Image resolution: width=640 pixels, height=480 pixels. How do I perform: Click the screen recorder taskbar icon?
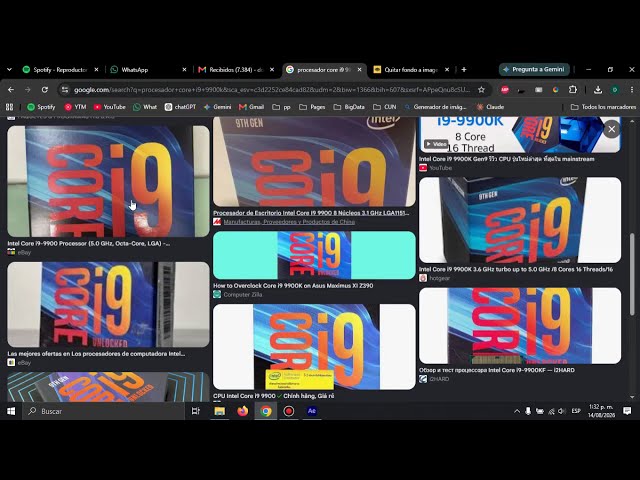pyautogui.click(x=289, y=411)
